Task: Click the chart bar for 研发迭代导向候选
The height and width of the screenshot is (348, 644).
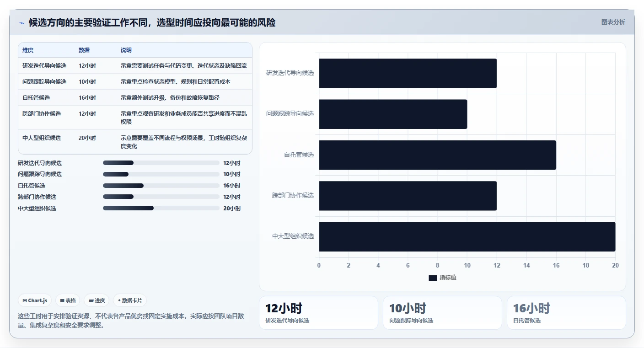Action: [408, 73]
